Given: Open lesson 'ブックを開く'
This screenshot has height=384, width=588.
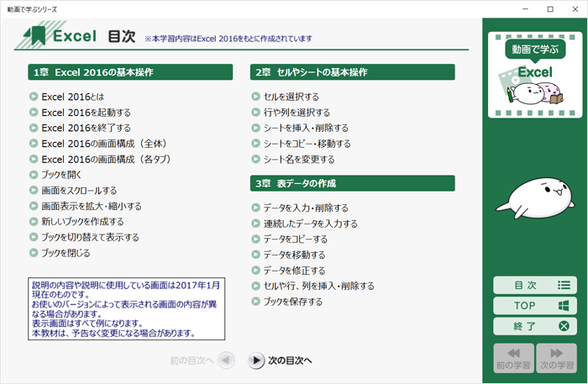Looking at the screenshot, I should 55,175.
